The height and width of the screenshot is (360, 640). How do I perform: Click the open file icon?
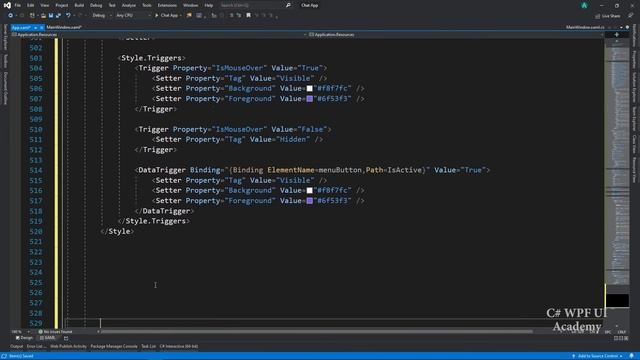coord(43,16)
